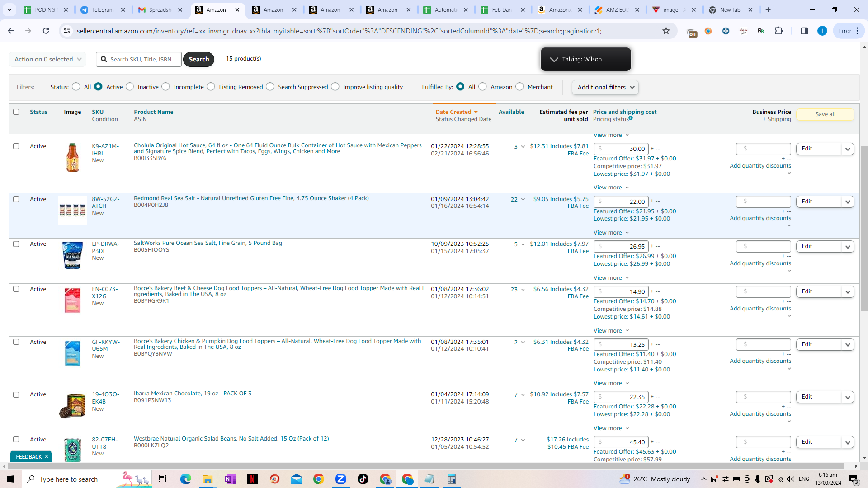Click the Cholula Hot Sauce product image
Screen dimensions: 868x488
click(72, 158)
